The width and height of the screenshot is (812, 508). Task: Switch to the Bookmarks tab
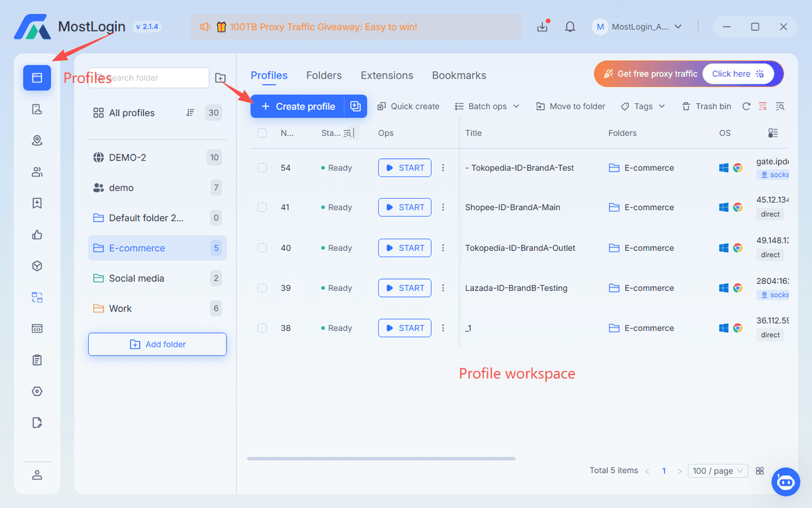click(x=459, y=75)
